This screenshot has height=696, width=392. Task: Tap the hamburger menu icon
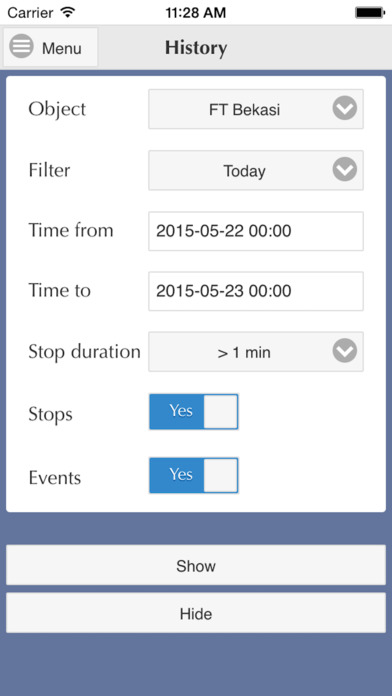point(21,46)
